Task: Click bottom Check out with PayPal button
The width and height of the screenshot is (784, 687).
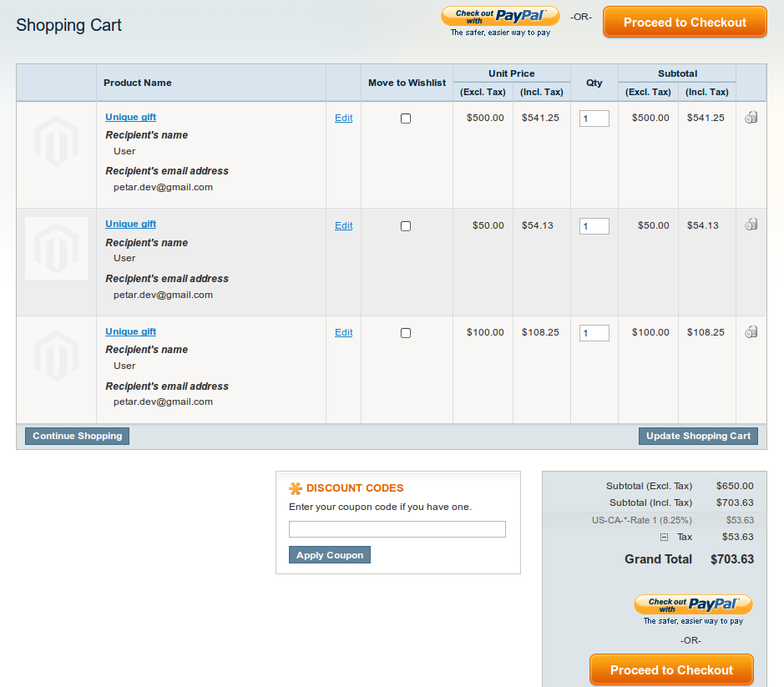Action: click(693, 604)
